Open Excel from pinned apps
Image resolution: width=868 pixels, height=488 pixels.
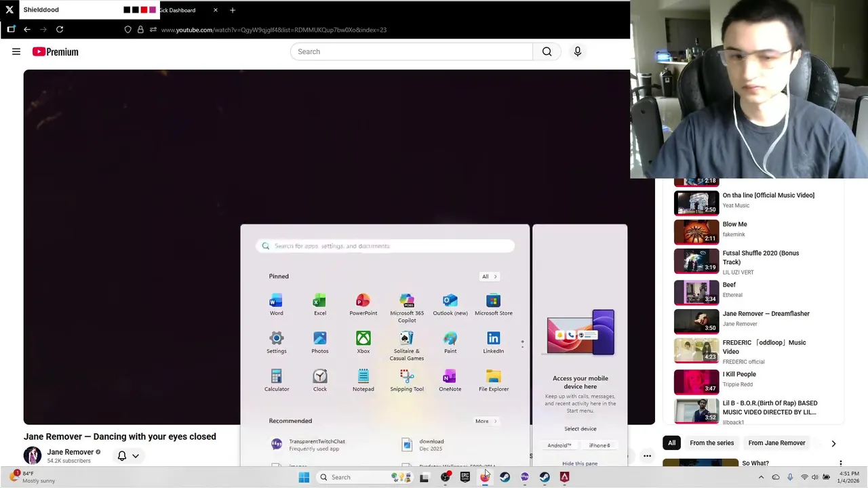pyautogui.click(x=319, y=305)
